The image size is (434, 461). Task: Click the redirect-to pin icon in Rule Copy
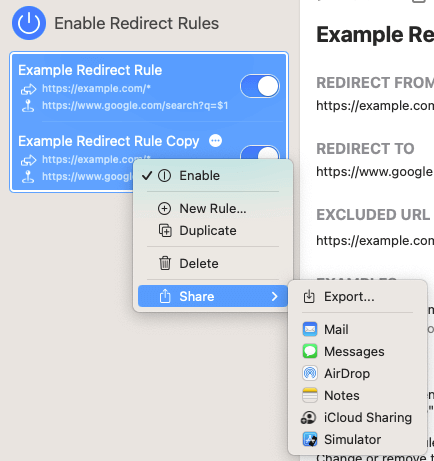(28, 177)
